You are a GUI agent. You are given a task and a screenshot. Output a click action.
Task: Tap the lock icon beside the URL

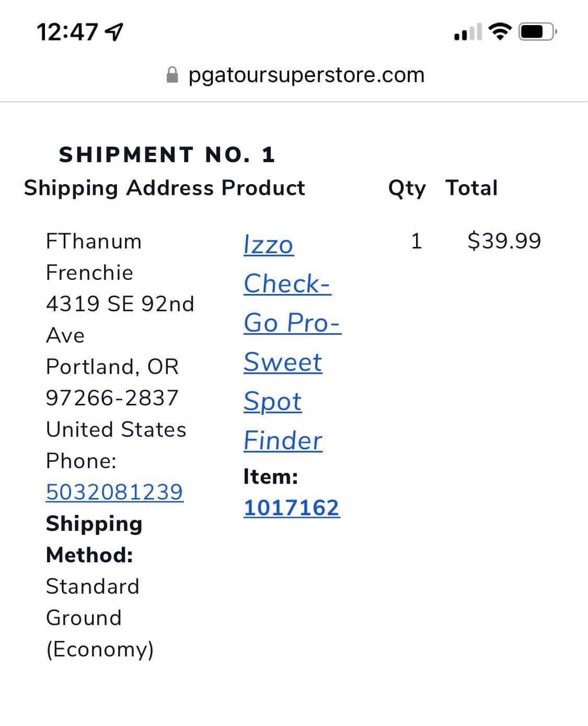(172, 75)
